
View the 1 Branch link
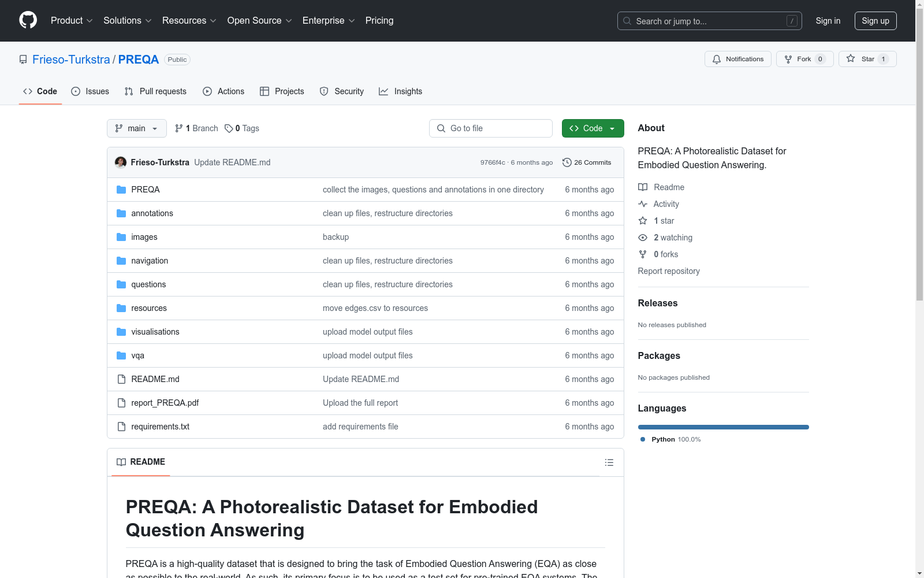196,128
